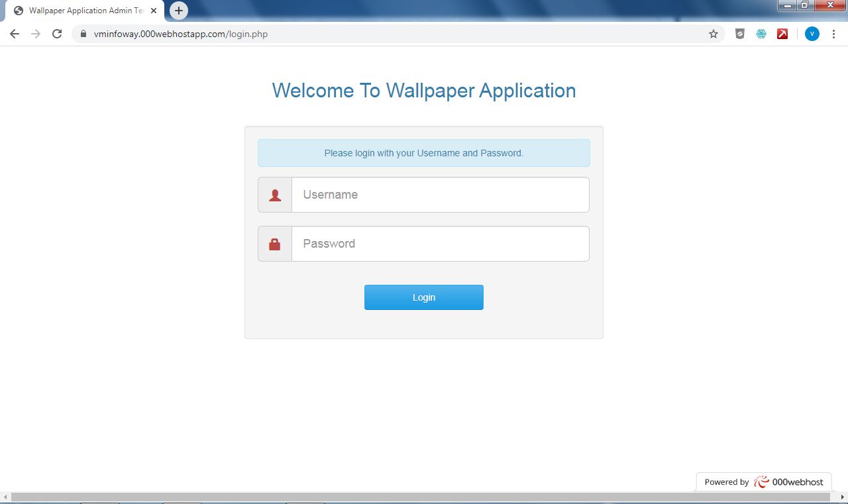Viewport: 848px width, 504px height.
Task: Close the Chrome browser window
Action: [x=829, y=5]
